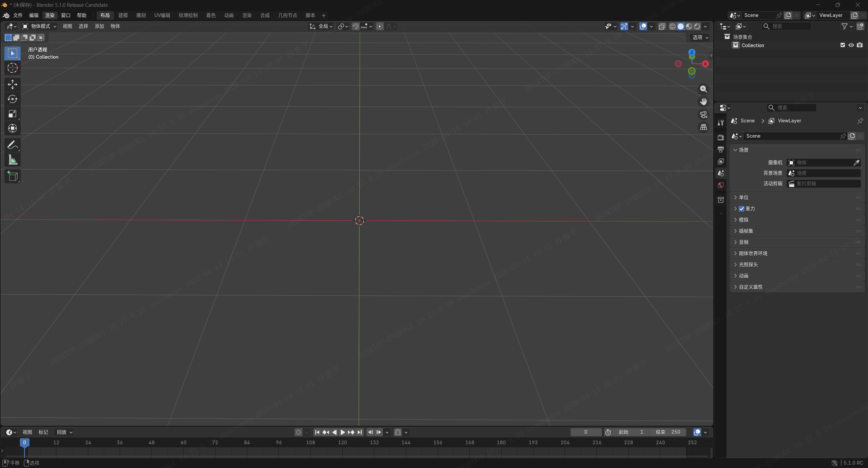Toggle camera view in viewport
Viewport: 868px width, 468px height.
point(703,115)
